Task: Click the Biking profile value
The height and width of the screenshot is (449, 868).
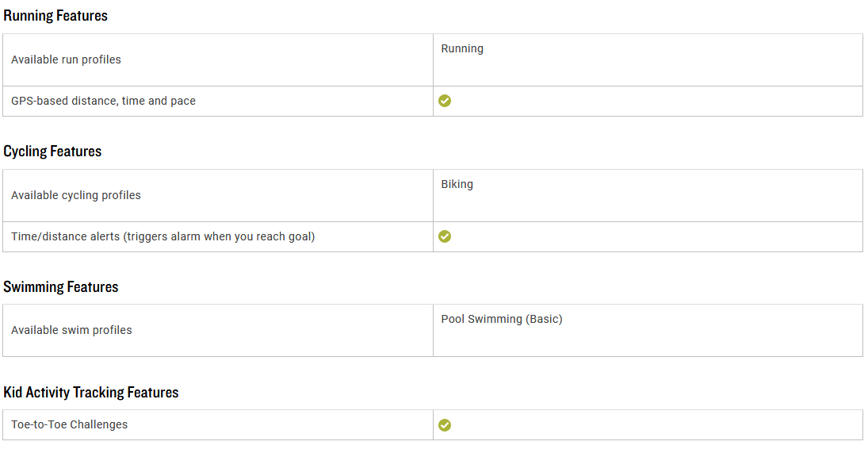Action: (x=457, y=184)
